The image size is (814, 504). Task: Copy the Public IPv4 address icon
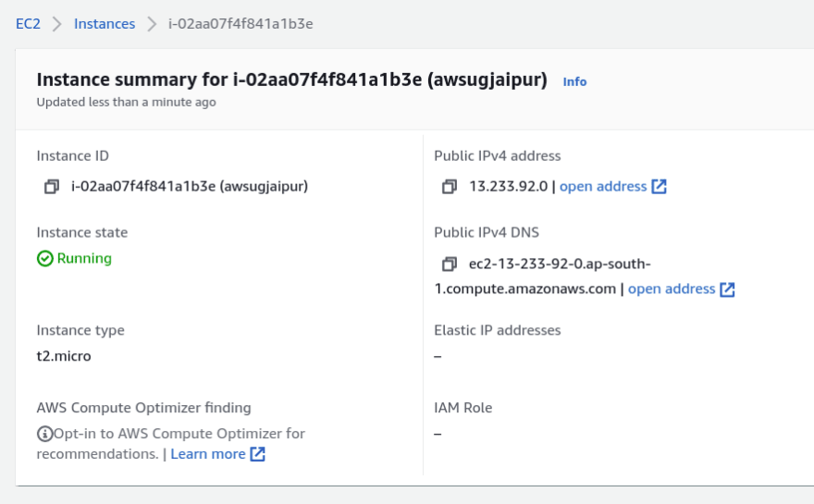coord(449,186)
